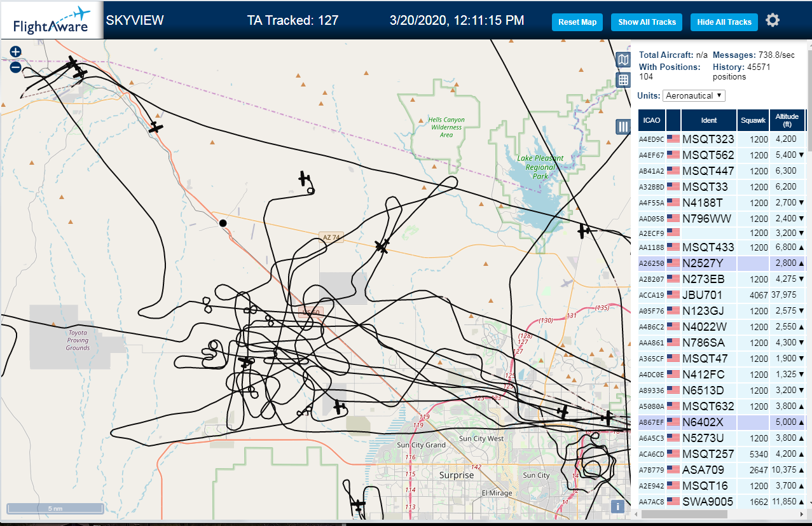Select the MSQT33 aircraft row
The width and height of the screenshot is (812, 526).
(x=722, y=187)
